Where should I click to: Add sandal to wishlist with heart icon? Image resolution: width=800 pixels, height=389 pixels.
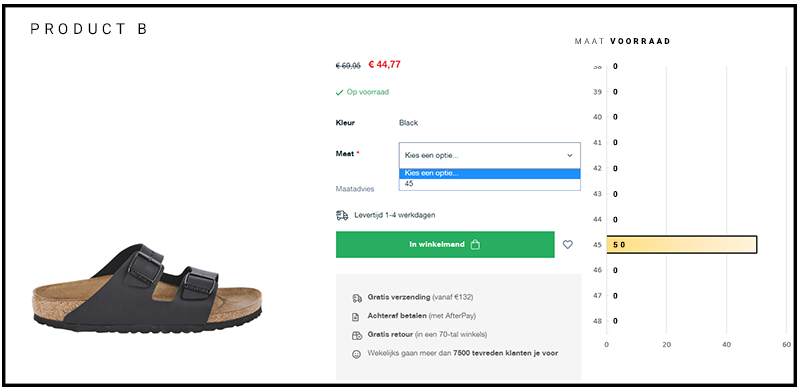[567, 245]
